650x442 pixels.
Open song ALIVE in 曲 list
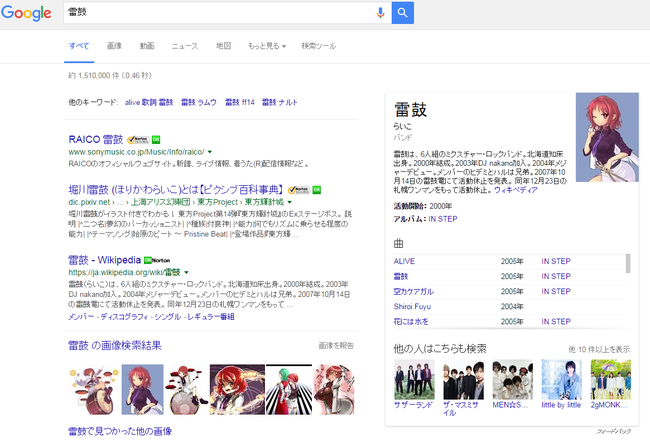point(404,261)
